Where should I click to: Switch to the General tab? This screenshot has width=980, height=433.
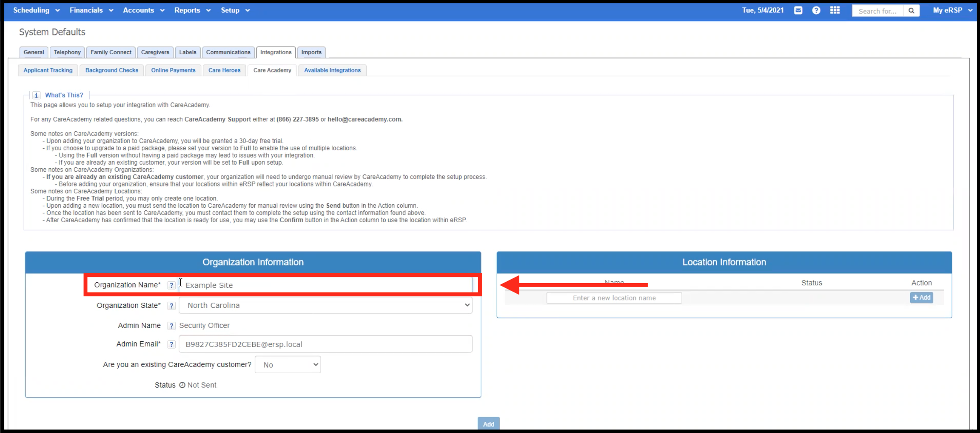click(34, 52)
